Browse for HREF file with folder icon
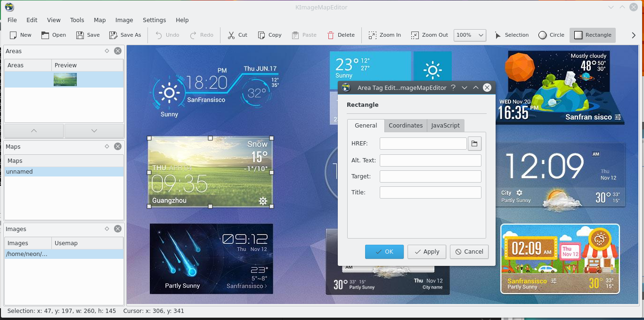The width and height of the screenshot is (644, 320). pyautogui.click(x=474, y=144)
